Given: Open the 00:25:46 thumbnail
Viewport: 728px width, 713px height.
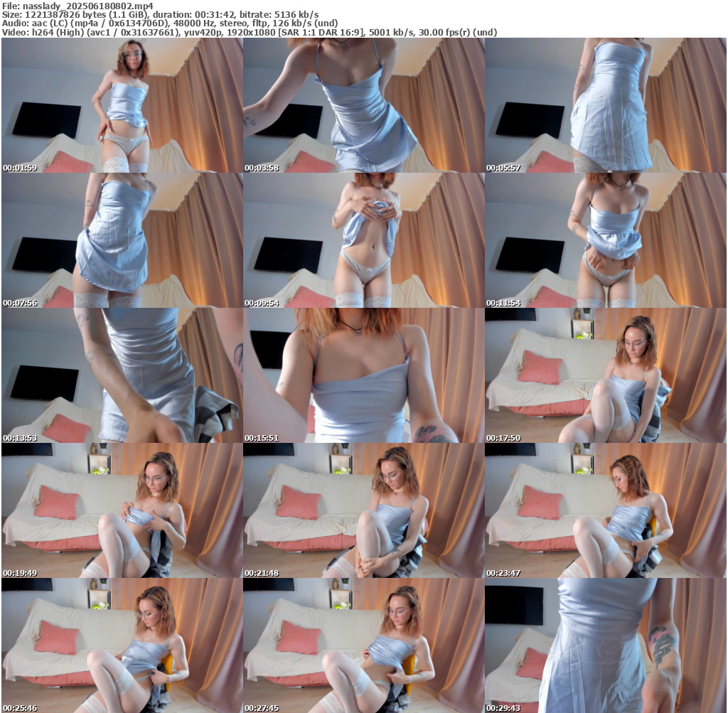Looking at the screenshot, I should 122,645.
